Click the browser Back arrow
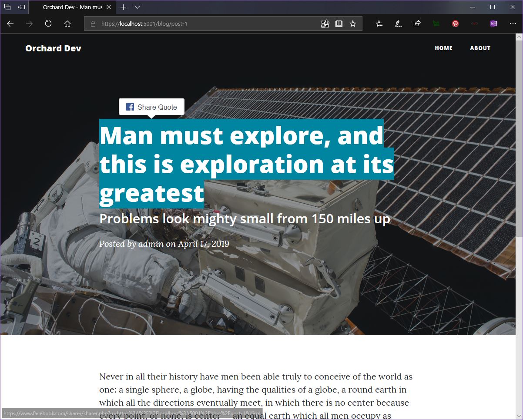This screenshot has height=420, width=523. pyautogui.click(x=10, y=24)
